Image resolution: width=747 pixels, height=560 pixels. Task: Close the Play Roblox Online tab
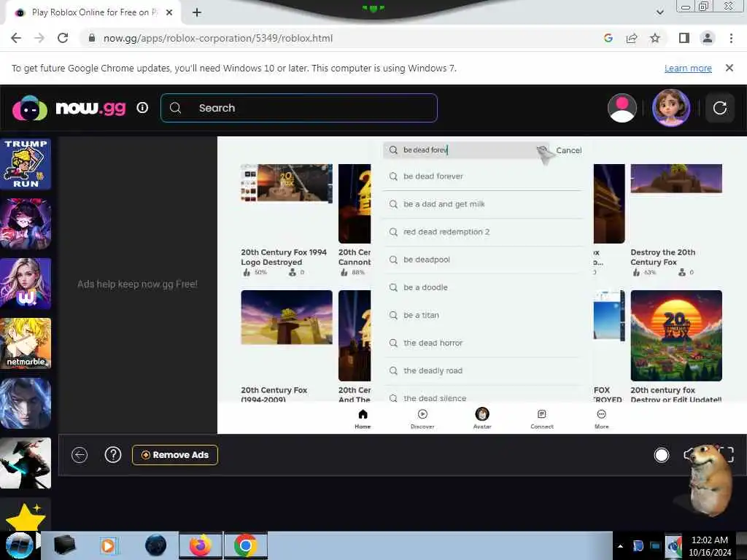point(169,13)
